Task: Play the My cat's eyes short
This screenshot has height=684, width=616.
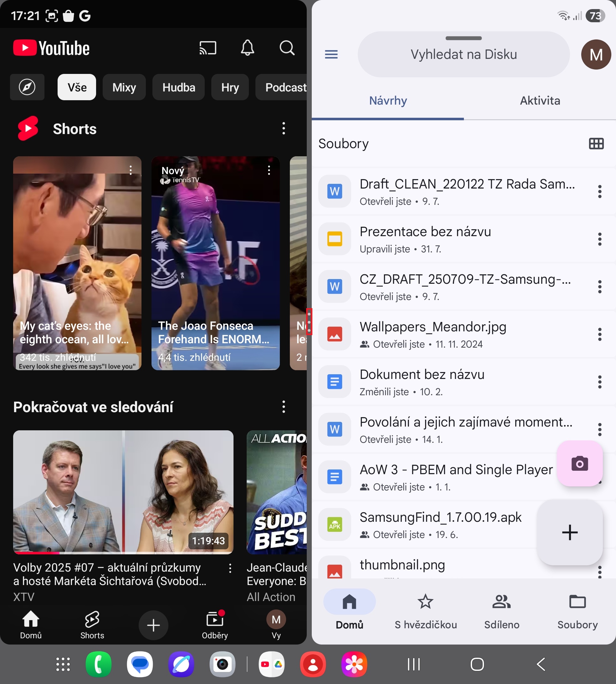Action: click(x=77, y=263)
